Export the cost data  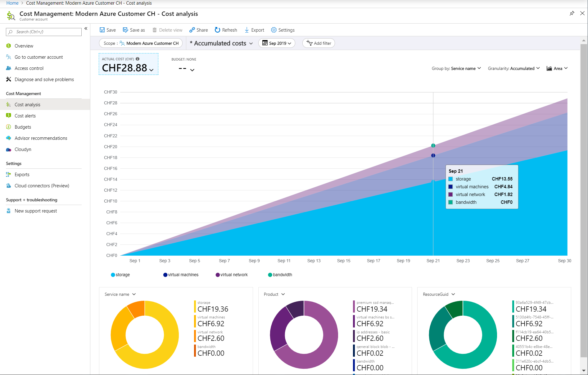(254, 30)
